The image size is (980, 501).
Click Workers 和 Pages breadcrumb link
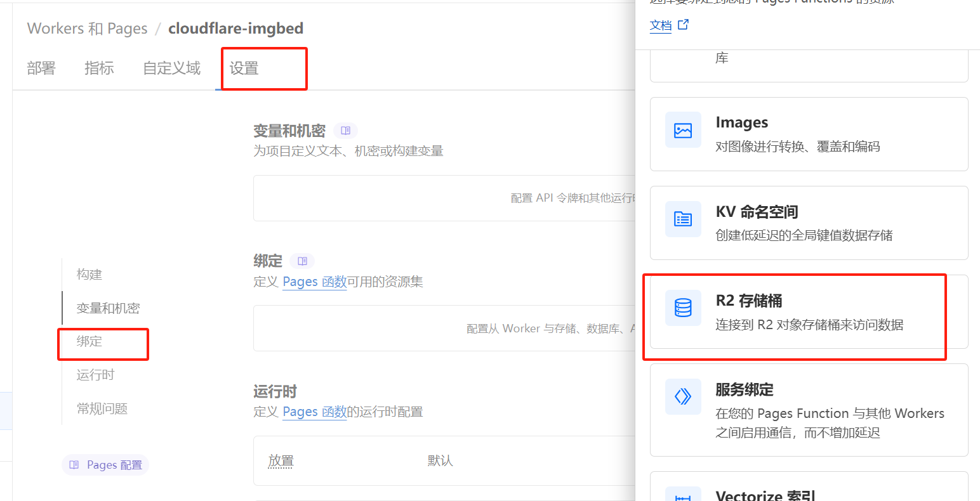pos(87,29)
